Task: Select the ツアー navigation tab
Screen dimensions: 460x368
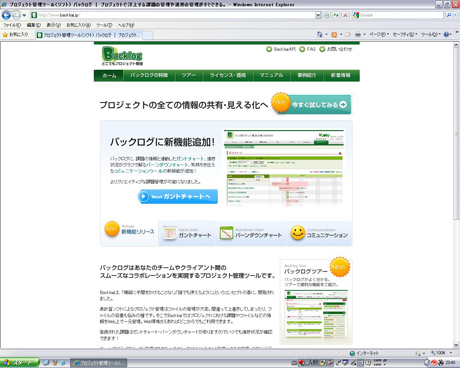Action: 189,75
